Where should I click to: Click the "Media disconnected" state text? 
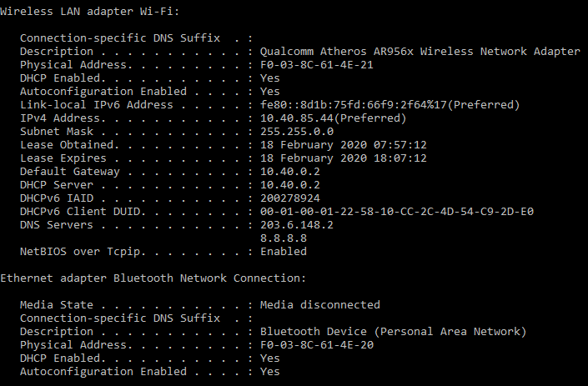tap(319, 305)
